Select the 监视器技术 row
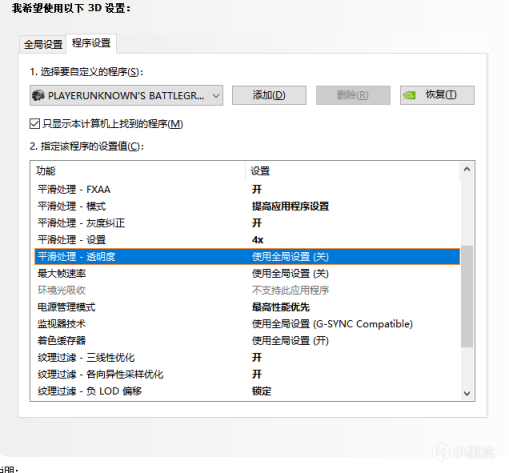 247,324
